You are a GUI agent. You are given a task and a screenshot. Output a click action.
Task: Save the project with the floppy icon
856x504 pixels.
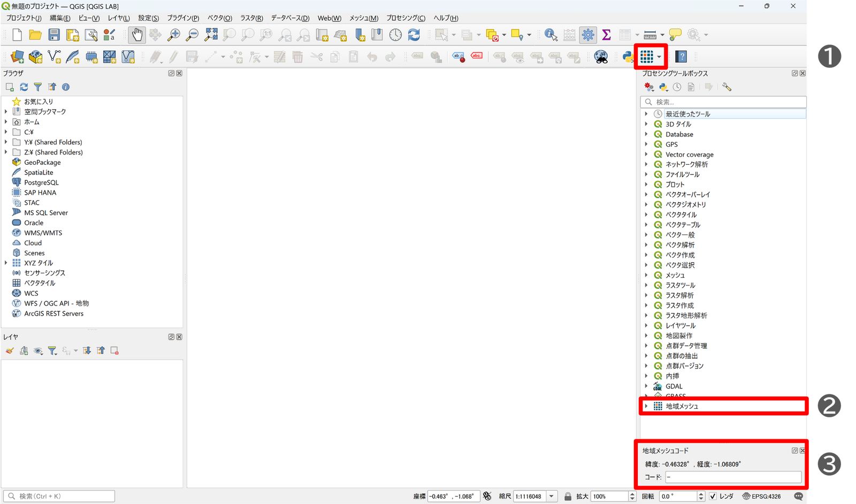[x=54, y=35]
